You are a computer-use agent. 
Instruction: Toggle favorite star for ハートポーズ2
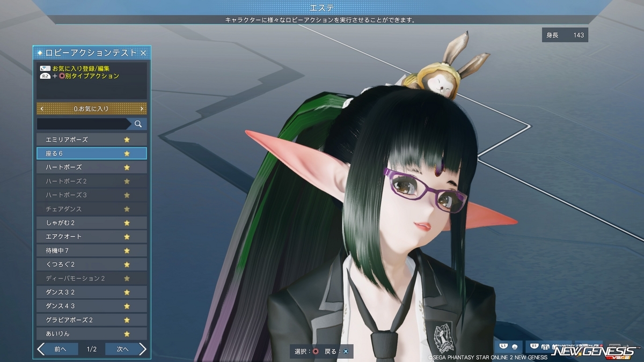point(127,181)
